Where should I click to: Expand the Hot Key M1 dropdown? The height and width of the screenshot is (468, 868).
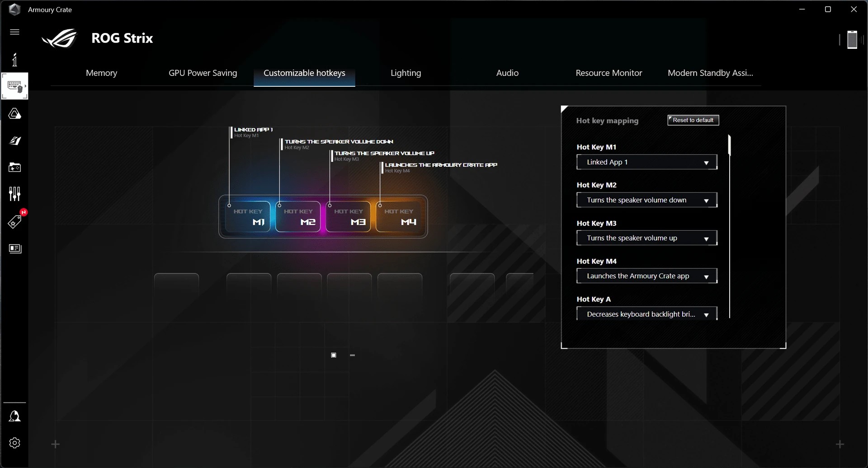pos(646,162)
